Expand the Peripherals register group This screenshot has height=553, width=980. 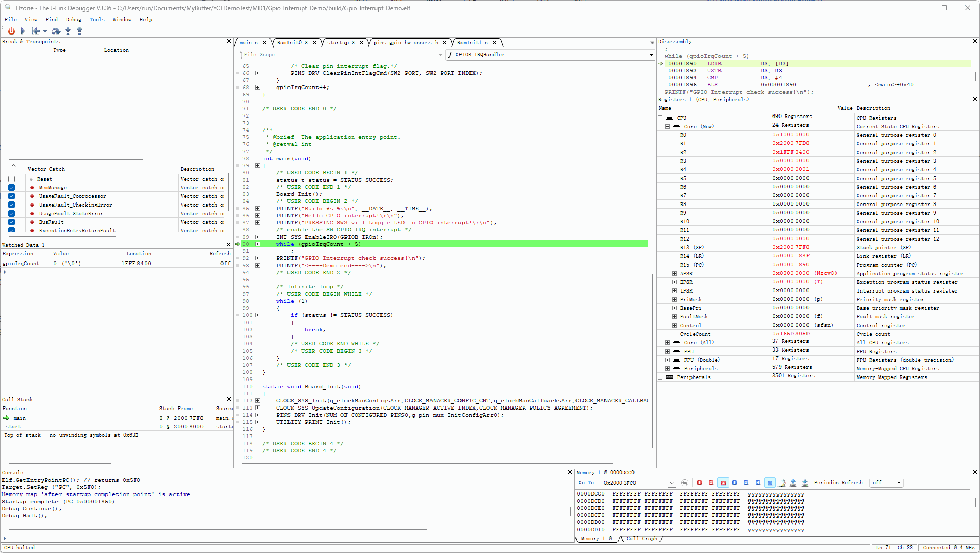coord(660,377)
